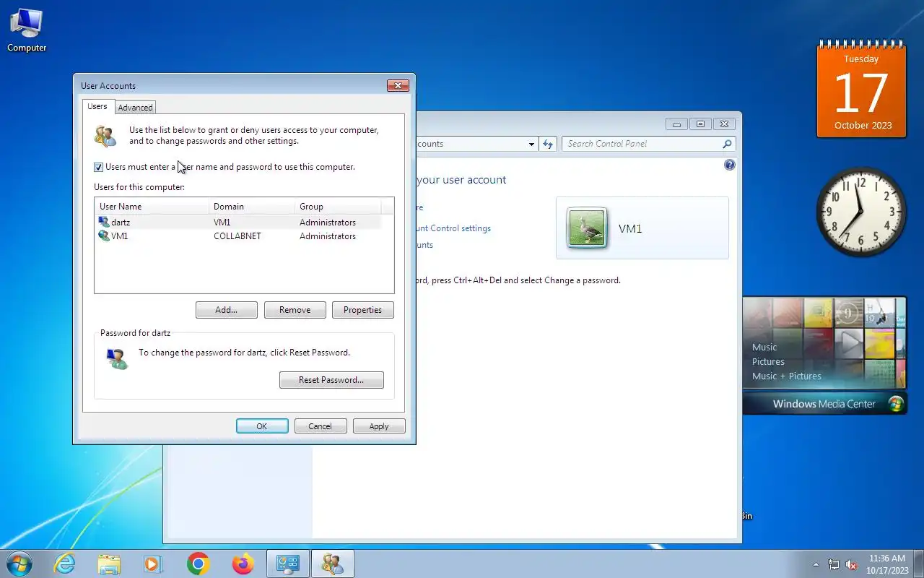Click the Reset Password... button

331,379
